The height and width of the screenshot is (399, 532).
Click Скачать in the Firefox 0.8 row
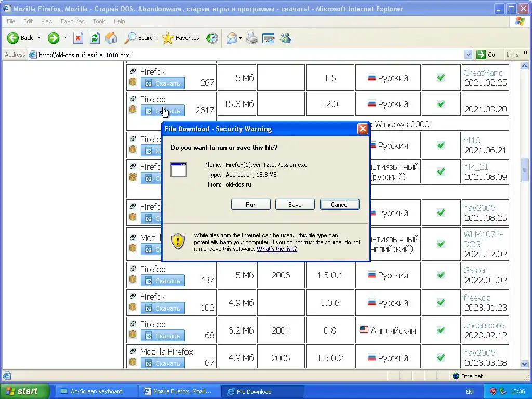pyautogui.click(x=163, y=336)
